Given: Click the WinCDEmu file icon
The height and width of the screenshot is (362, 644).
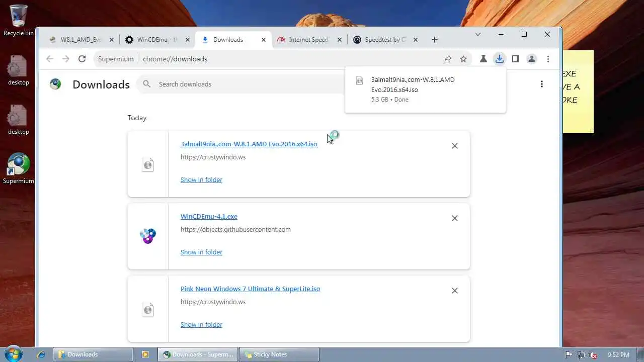Looking at the screenshot, I should pos(148,236).
